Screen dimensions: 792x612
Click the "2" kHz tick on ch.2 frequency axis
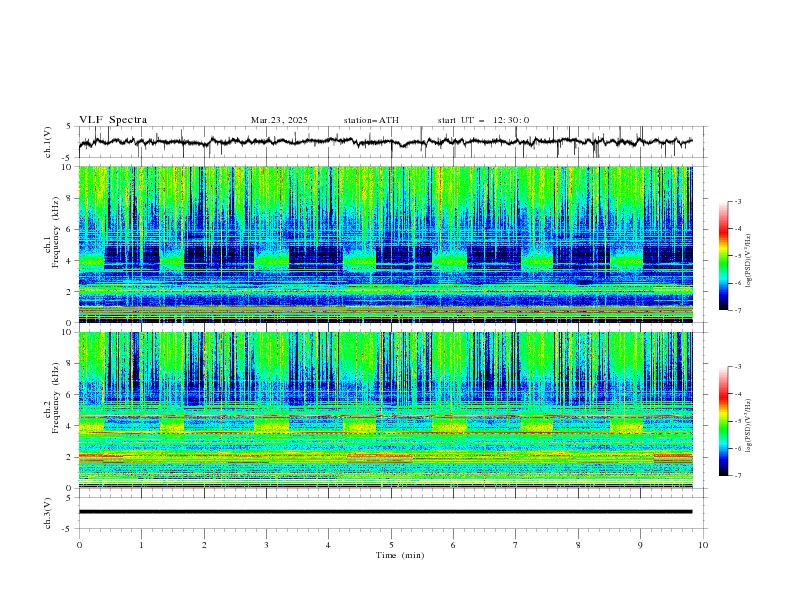click(x=71, y=457)
